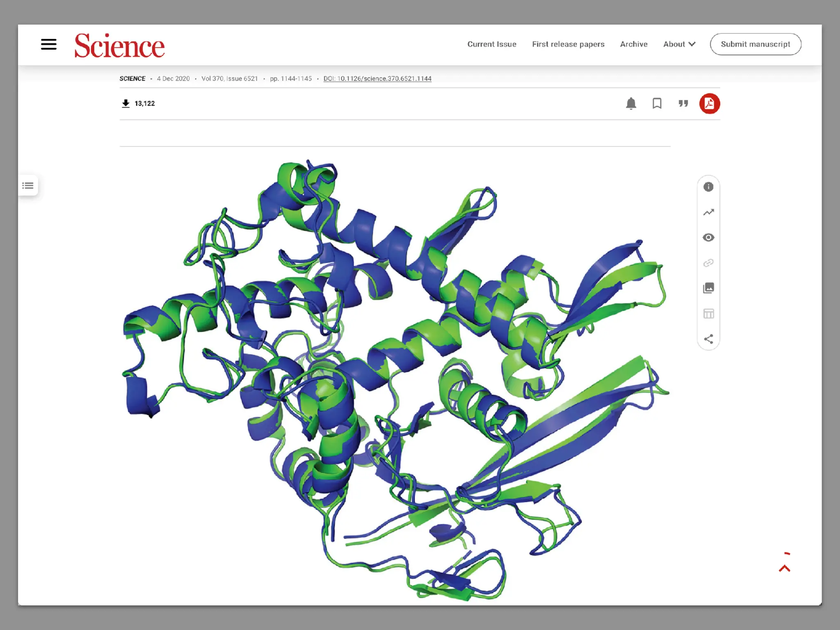
Task: Bookmark this article with the bookmark icon
Action: coord(657,103)
